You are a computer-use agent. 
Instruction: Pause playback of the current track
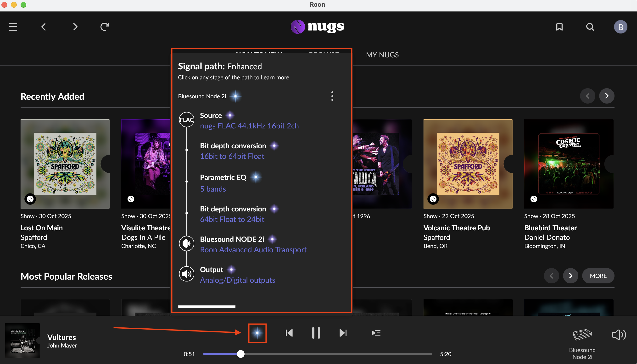tap(316, 333)
